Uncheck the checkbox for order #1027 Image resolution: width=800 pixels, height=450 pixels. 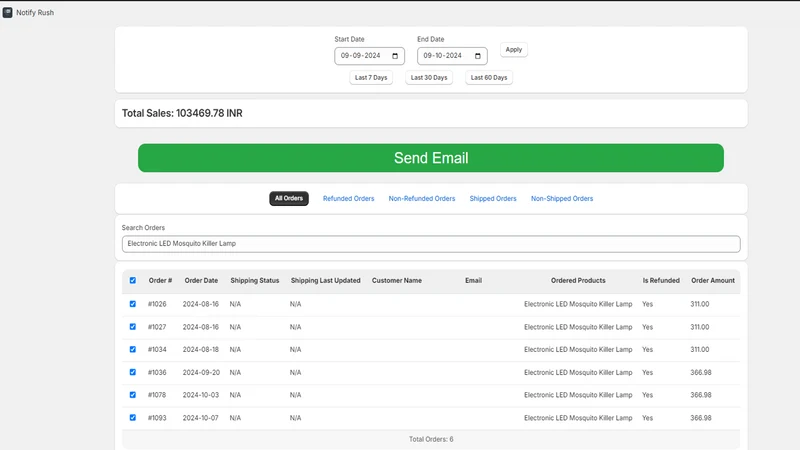pos(133,327)
